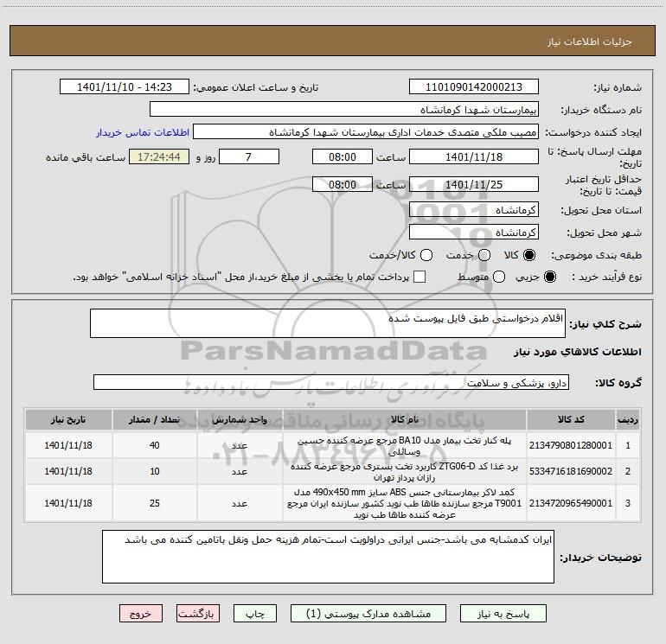The image size is (666, 644).
Task: Click the توضیحات خریدار text box
Action: (x=328, y=556)
